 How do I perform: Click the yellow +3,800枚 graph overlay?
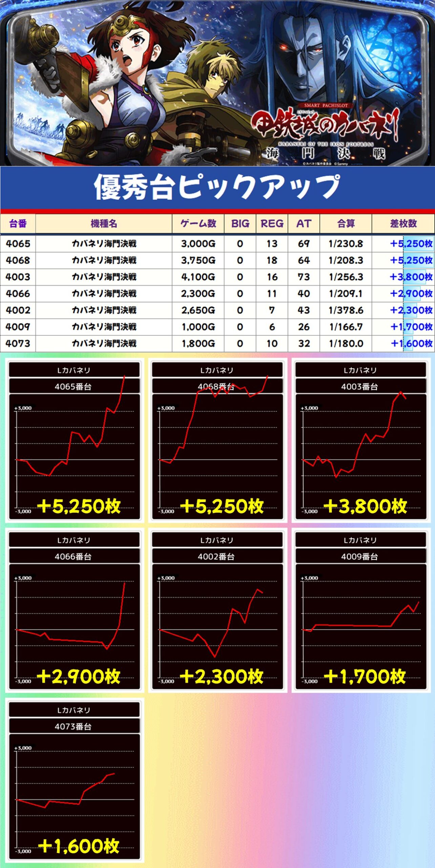pyautogui.click(x=365, y=507)
